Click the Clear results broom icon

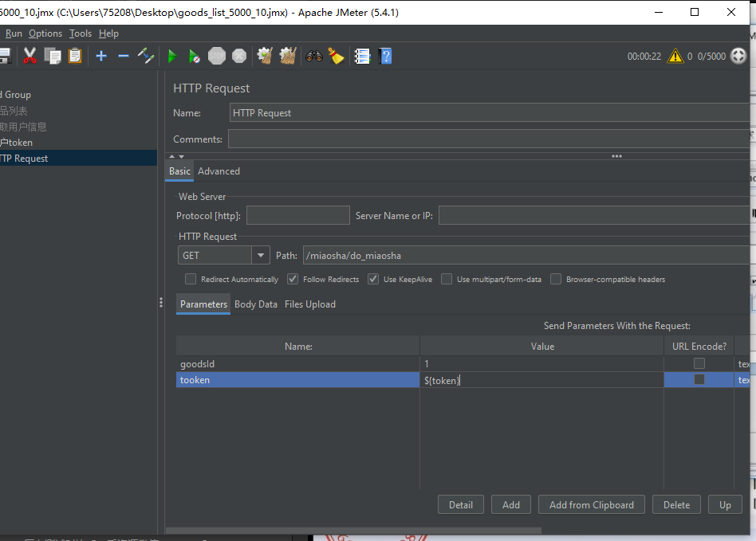click(265, 56)
